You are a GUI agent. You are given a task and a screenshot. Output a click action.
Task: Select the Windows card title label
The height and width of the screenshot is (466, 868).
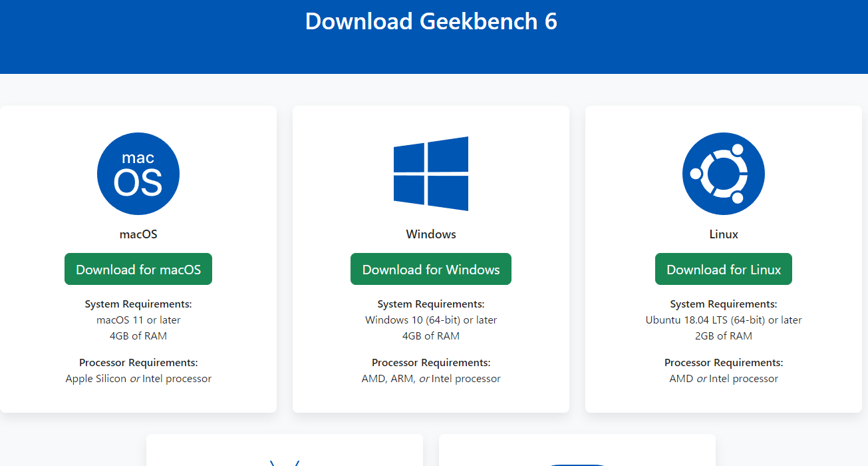coord(430,234)
